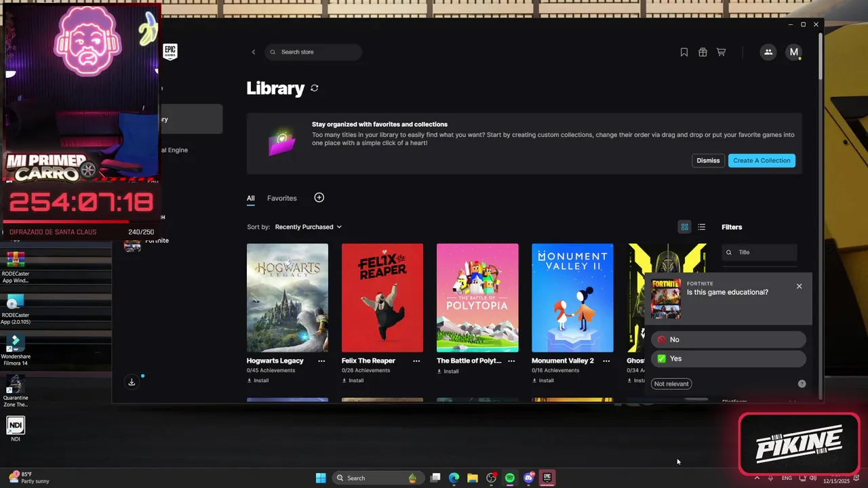
Task: Open the Quarantine Zone desktop shortcut
Action: point(16,392)
